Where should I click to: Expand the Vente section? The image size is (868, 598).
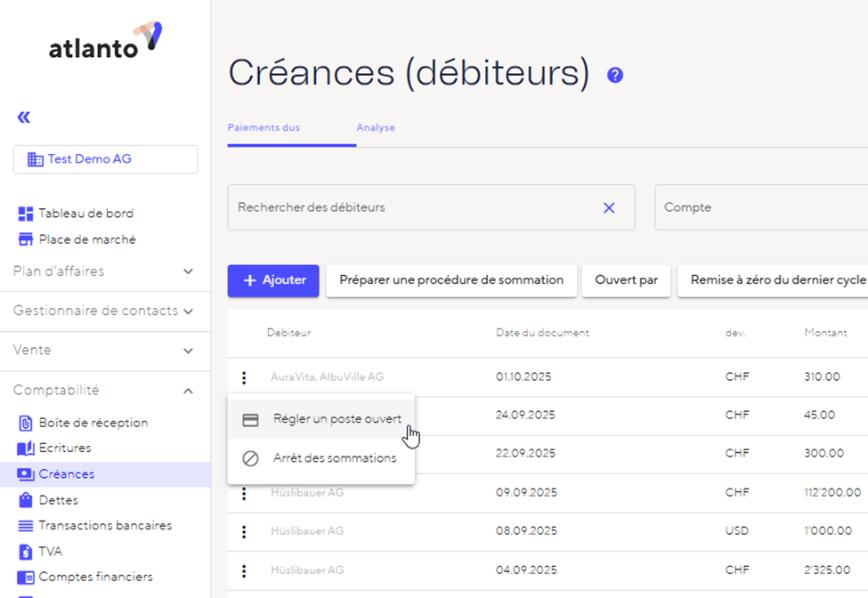[188, 351]
